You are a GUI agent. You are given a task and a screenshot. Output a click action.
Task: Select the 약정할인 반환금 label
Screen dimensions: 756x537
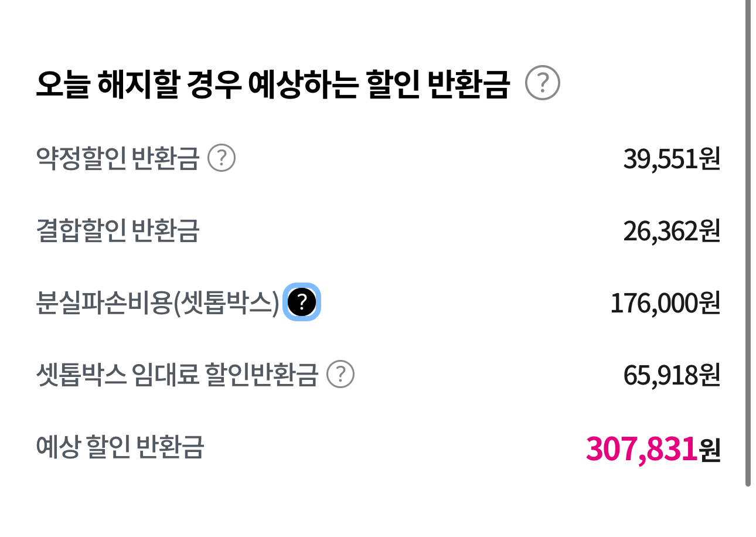click(x=118, y=158)
